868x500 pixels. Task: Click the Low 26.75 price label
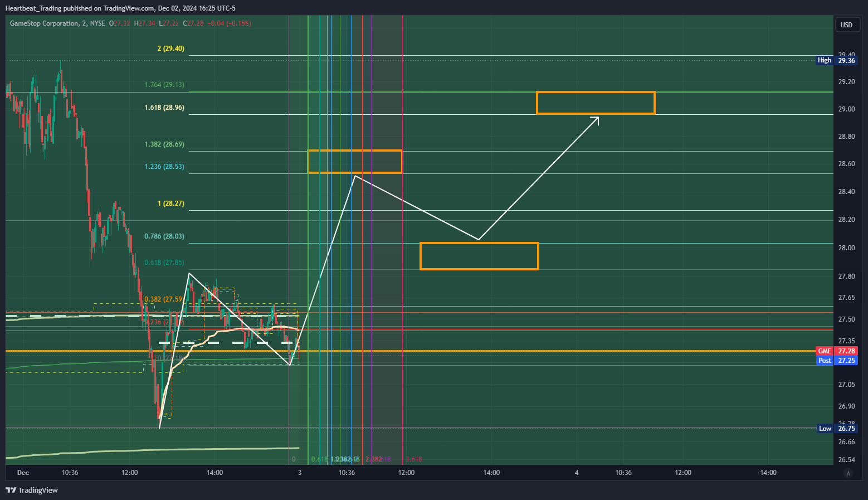click(x=837, y=429)
